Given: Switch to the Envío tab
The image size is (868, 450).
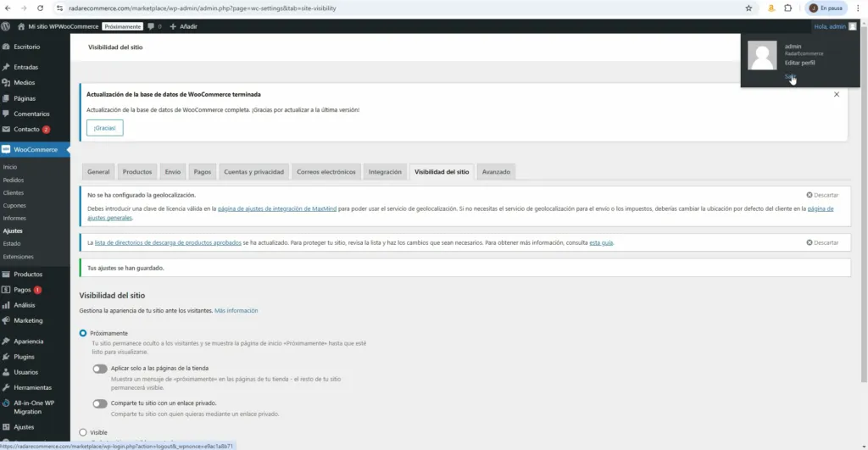Looking at the screenshot, I should (173, 171).
